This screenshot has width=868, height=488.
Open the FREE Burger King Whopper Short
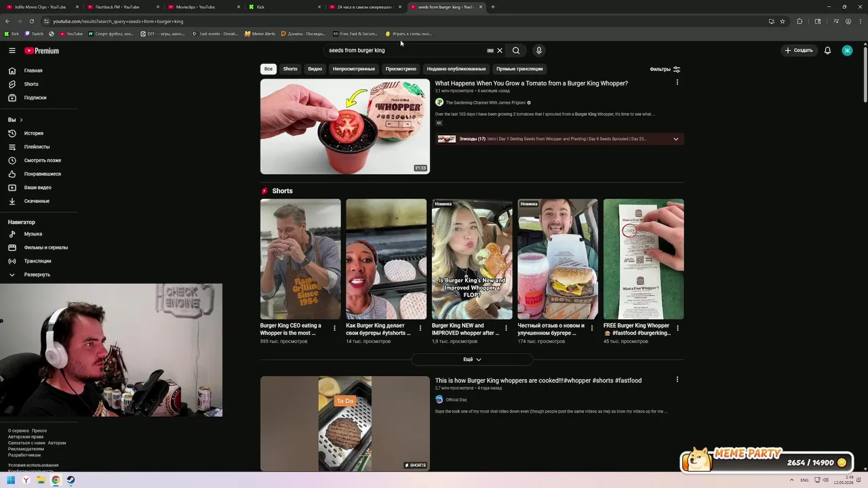click(x=644, y=259)
